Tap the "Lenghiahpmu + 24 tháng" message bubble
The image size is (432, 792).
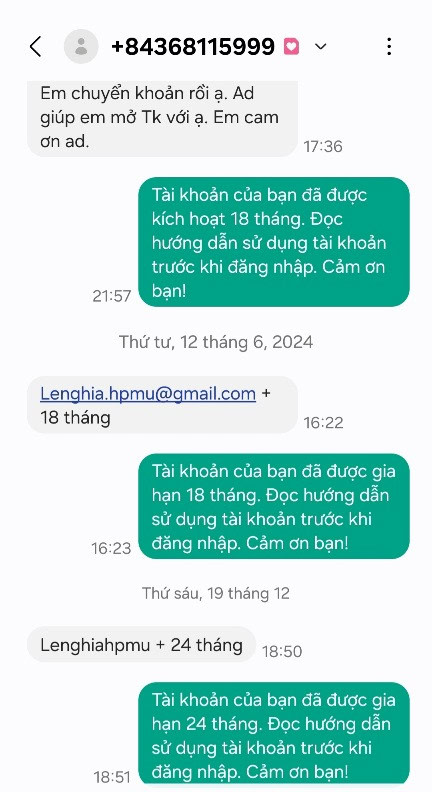[x=141, y=645]
